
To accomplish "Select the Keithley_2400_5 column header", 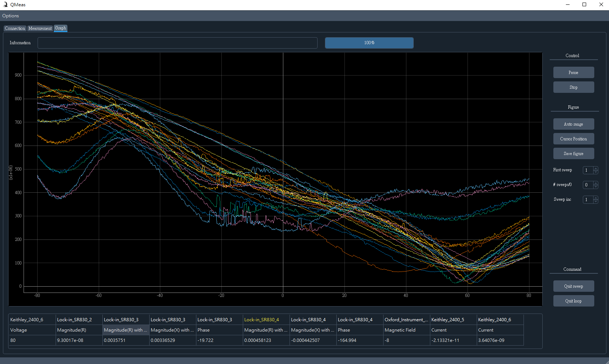I will click(453, 320).
